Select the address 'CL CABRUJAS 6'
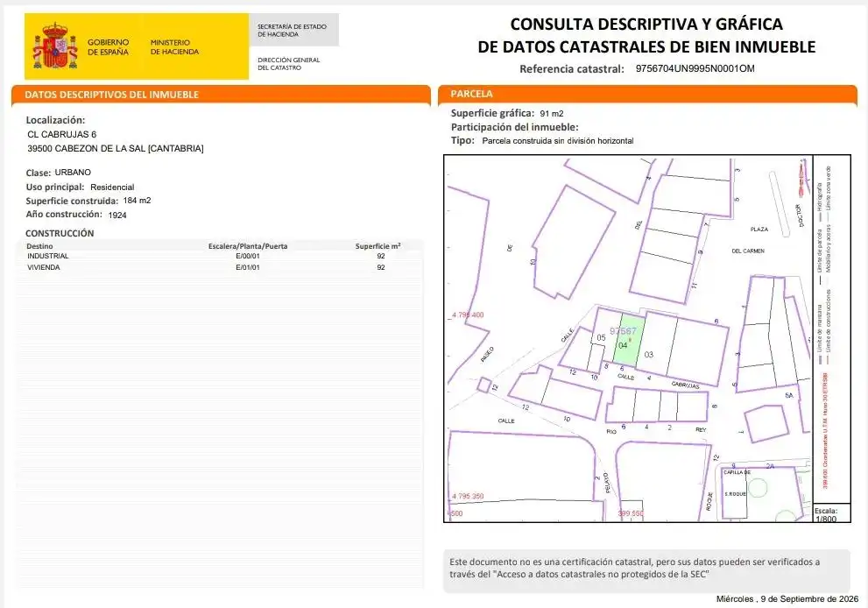 61,135
